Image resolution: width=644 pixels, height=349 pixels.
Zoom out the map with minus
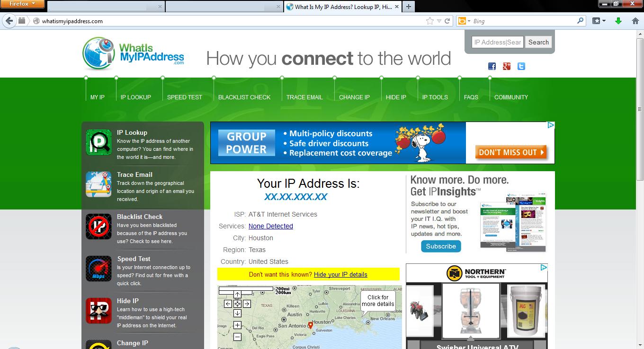(237, 337)
